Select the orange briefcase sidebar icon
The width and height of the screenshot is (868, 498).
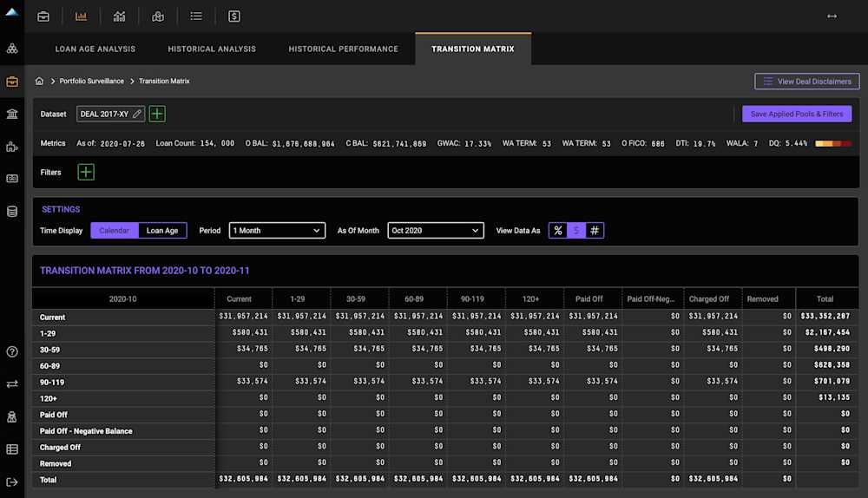[x=12, y=82]
